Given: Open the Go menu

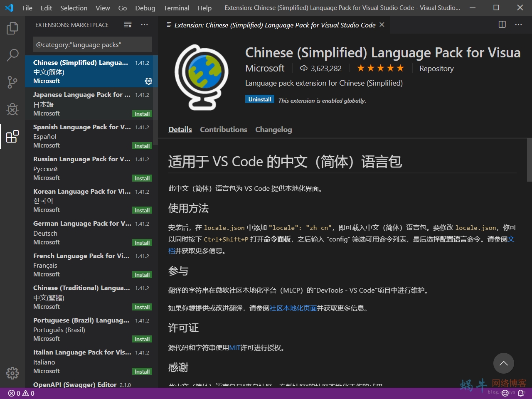Looking at the screenshot, I should pos(123,8).
